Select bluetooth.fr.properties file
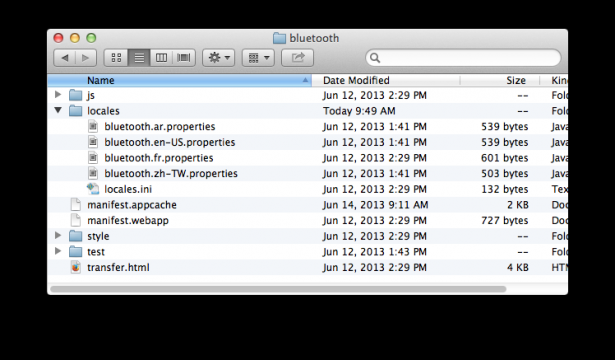The height and width of the screenshot is (360, 615). click(308, 158)
